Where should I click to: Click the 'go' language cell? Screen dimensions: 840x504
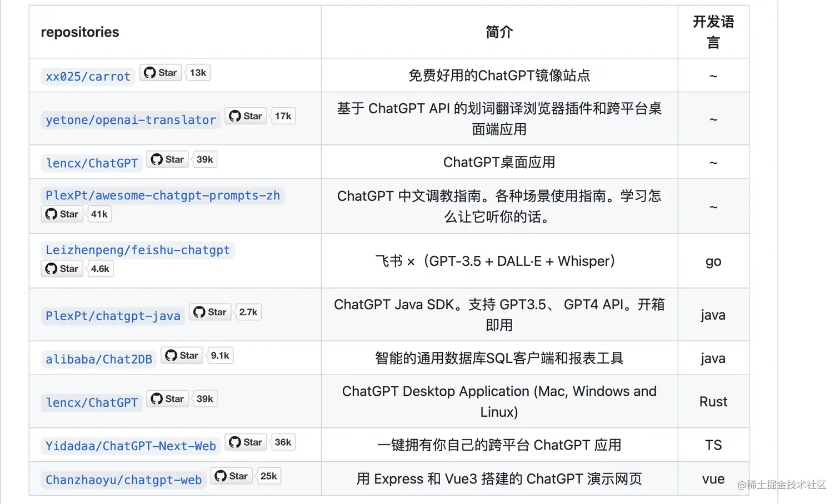(x=713, y=261)
